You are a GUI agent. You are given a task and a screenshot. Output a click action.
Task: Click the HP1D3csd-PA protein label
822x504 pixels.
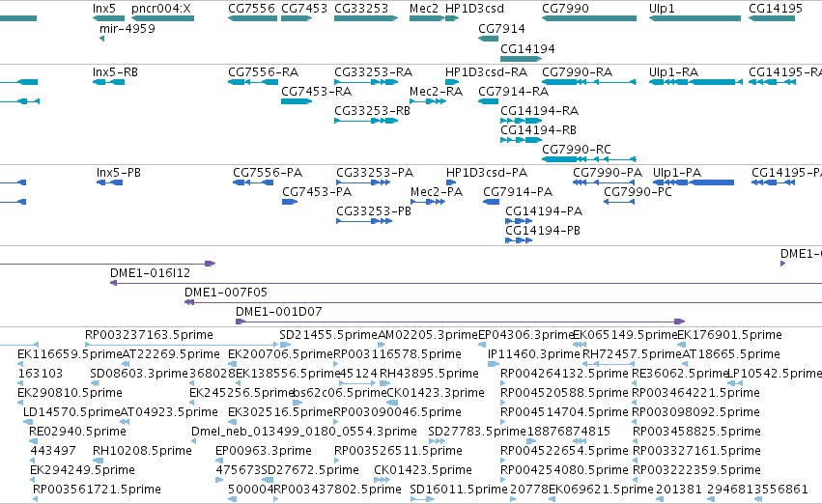[x=487, y=173]
